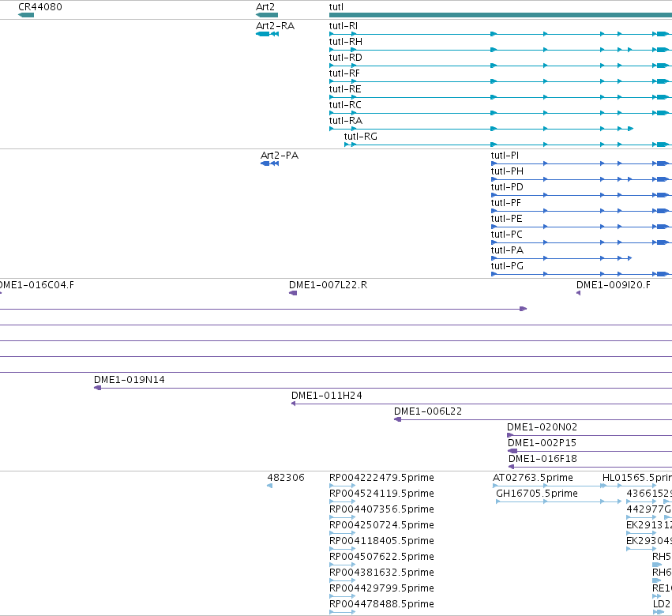Select transcript tutl-RH
The width and height of the screenshot is (672, 616).
(x=345, y=42)
